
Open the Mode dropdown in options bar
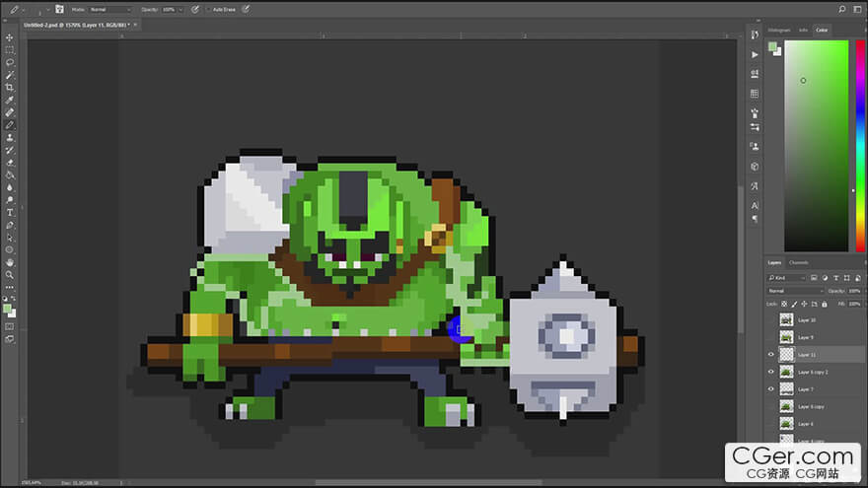[108, 9]
